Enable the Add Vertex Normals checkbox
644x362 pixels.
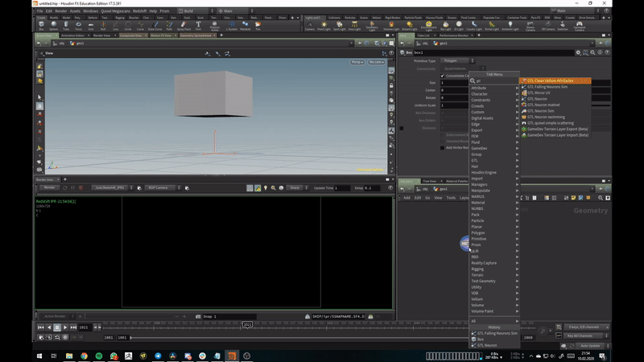[x=442, y=147]
